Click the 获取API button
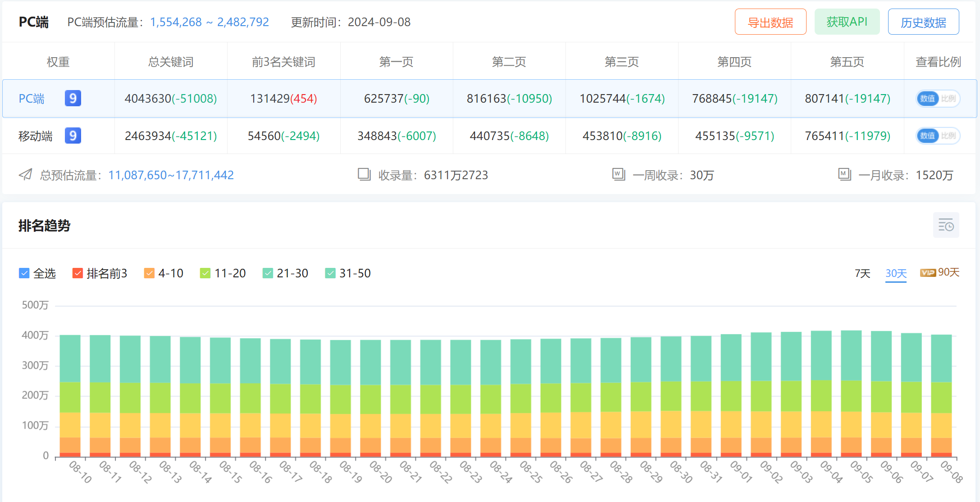 (x=847, y=22)
